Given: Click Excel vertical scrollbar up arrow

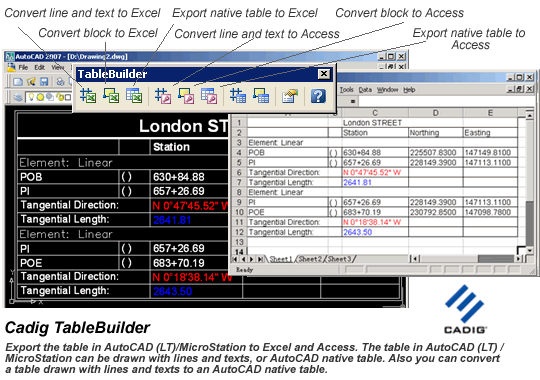Looking at the screenshot, I should pyautogui.click(x=529, y=115).
